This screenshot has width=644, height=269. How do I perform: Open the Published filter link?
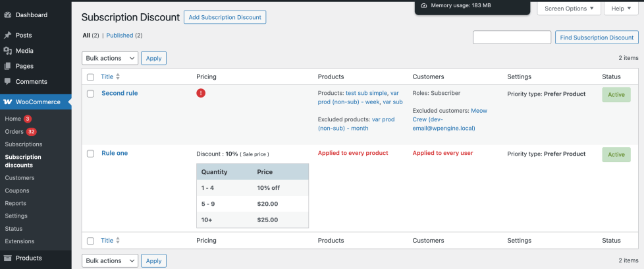pyautogui.click(x=120, y=36)
